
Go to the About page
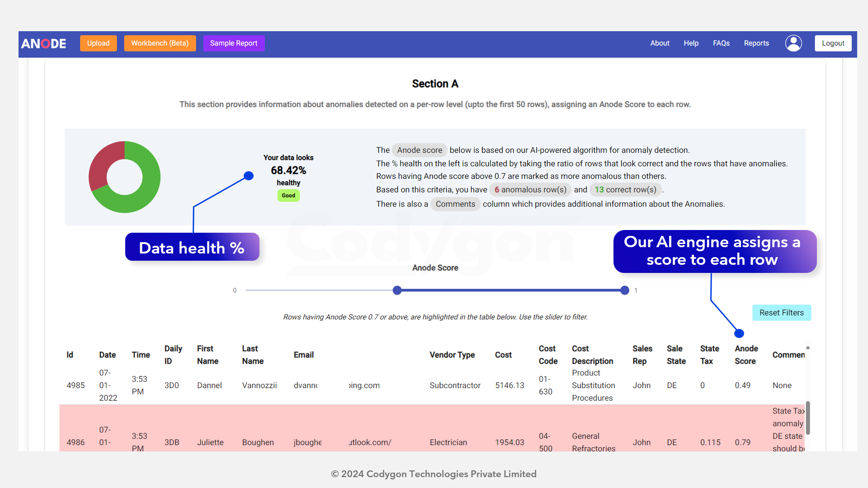(660, 43)
